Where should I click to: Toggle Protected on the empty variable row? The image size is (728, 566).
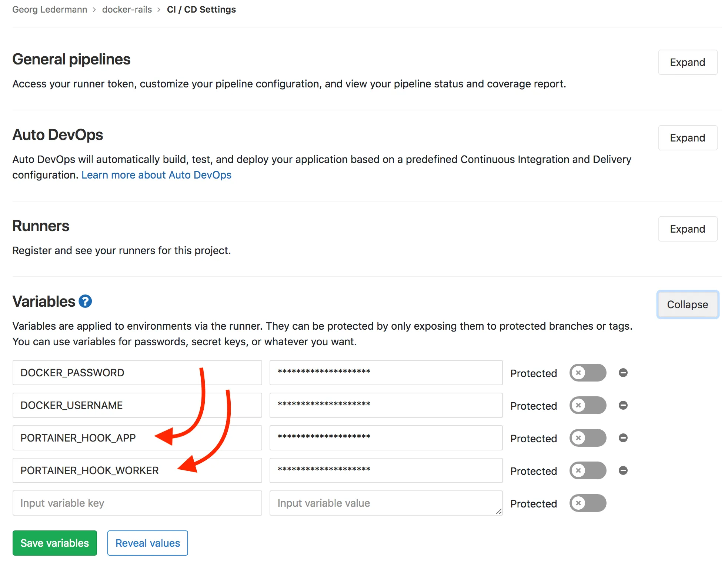click(587, 503)
